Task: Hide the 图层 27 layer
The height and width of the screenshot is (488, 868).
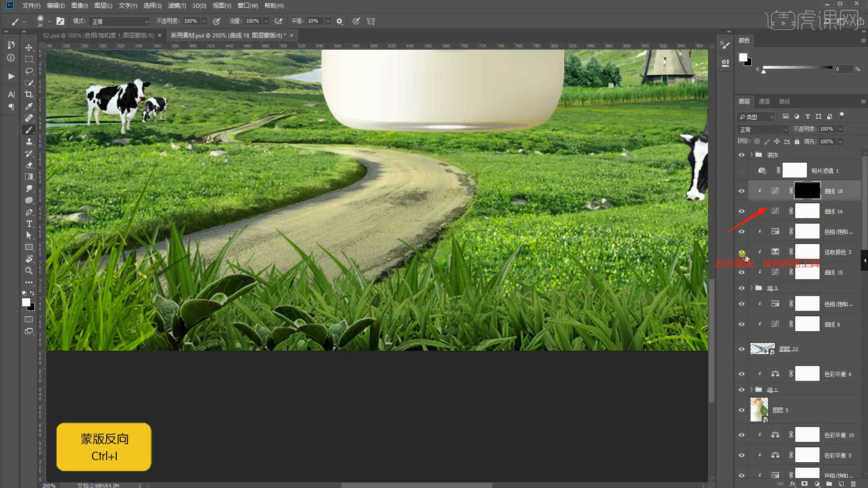Action: [x=741, y=349]
